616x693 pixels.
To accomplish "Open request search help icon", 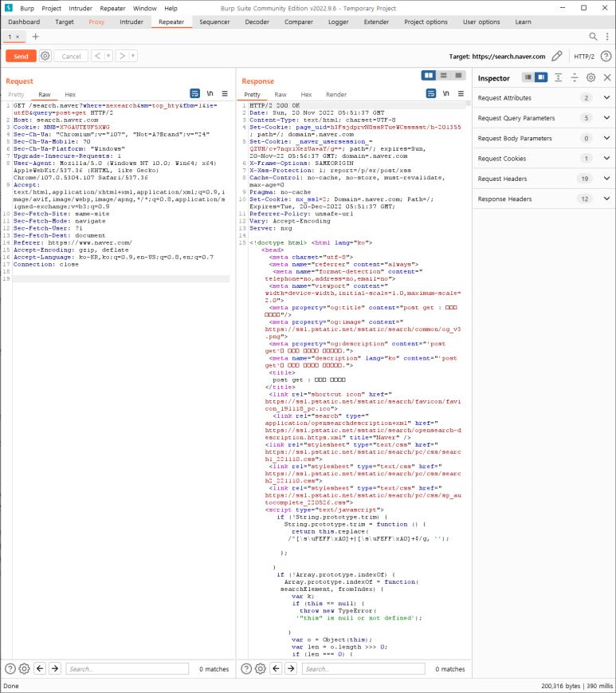I will point(10,669).
